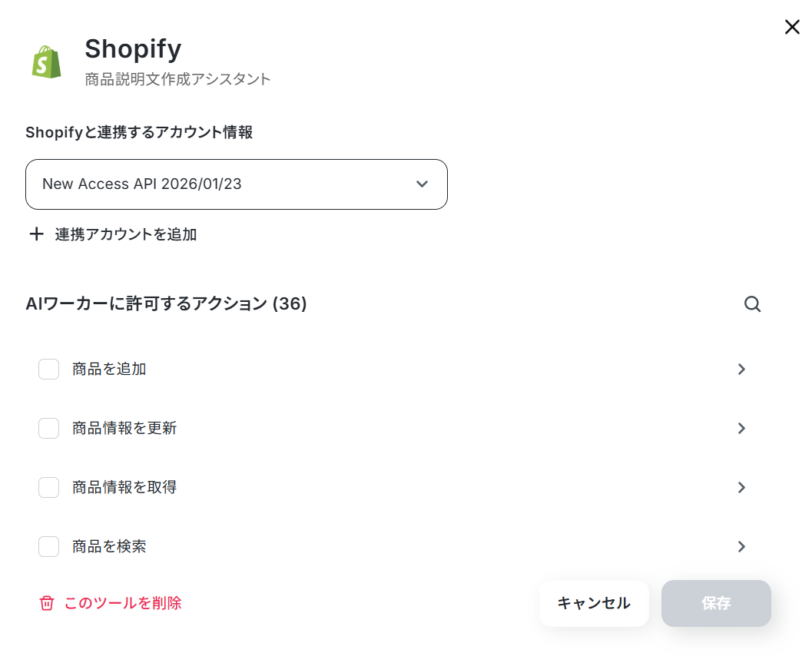812x663 pixels.
Task: Expand 商品情報を更新 details arrow
Action: 741,429
